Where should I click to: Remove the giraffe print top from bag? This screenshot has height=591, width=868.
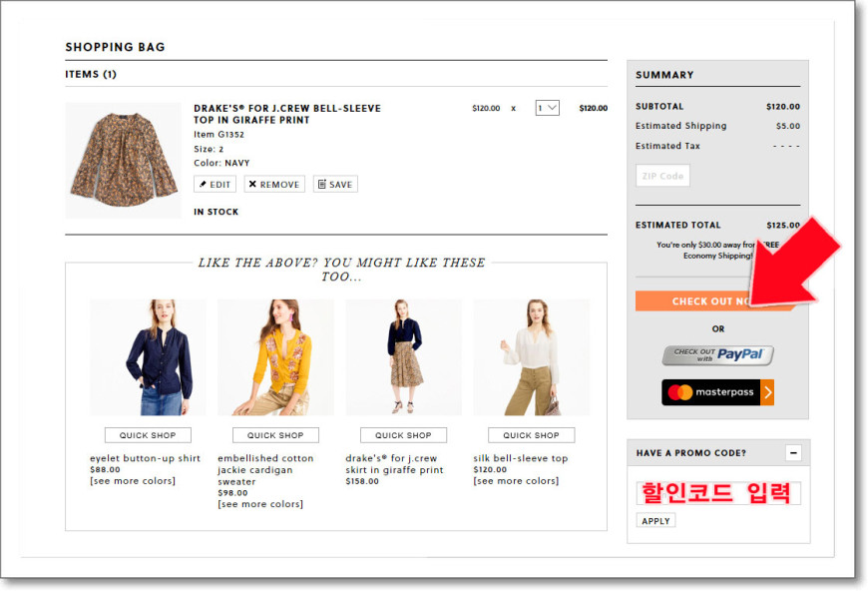coord(274,185)
